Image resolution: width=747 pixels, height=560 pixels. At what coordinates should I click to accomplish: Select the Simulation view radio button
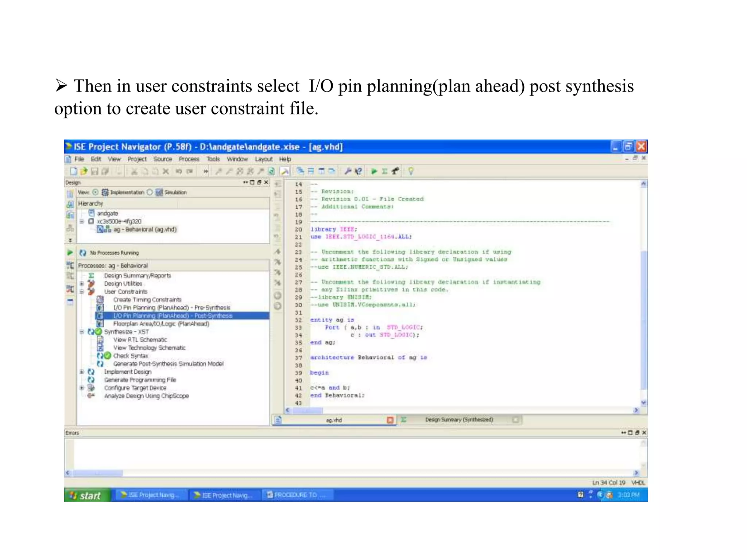pyautogui.click(x=150, y=192)
